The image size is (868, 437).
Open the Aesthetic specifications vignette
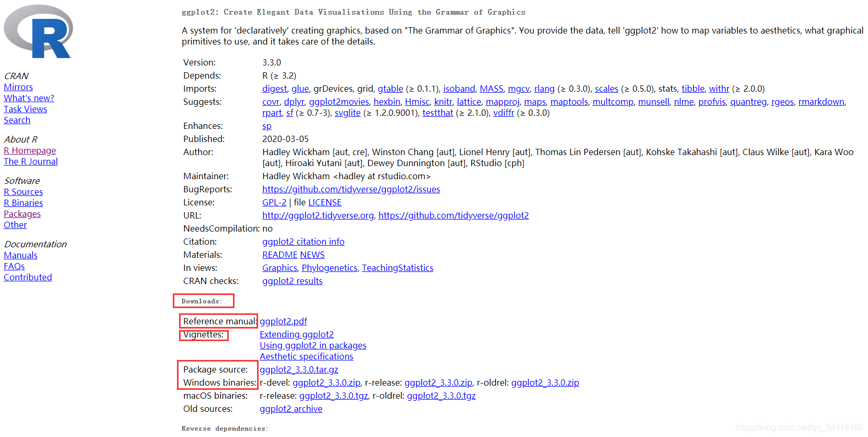coord(306,356)
